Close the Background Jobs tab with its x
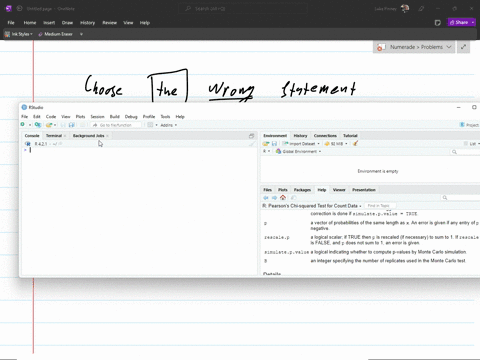Screen dimensions: 480x360 pos(107,136)
